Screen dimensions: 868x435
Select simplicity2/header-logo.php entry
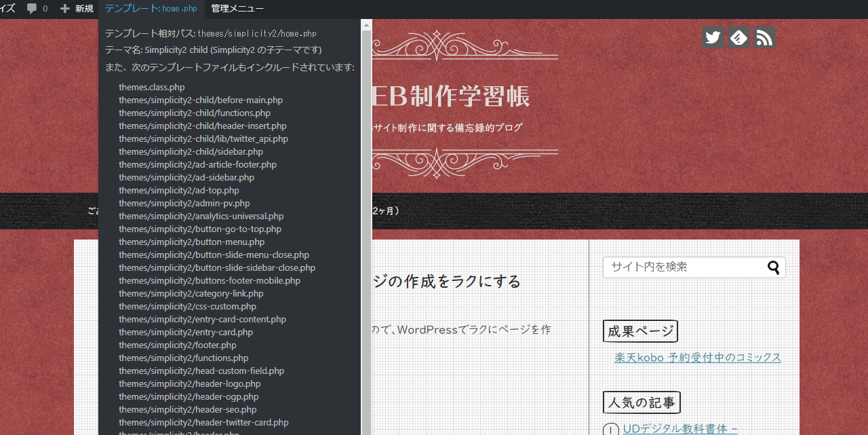click(190, 383)
